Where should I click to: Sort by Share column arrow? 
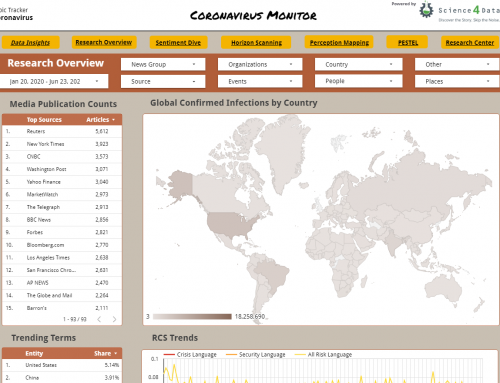(116, 353)
